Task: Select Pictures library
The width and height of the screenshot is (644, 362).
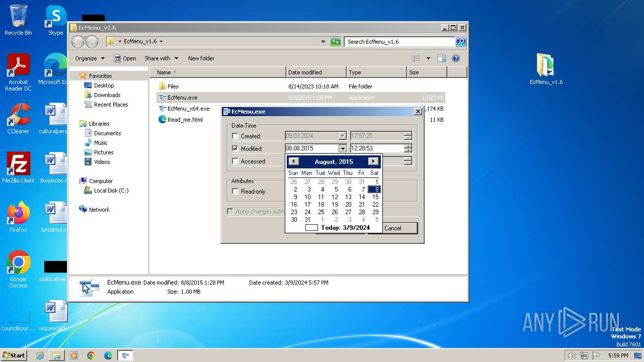Action: pyautogui.click(x=104, y=152)
